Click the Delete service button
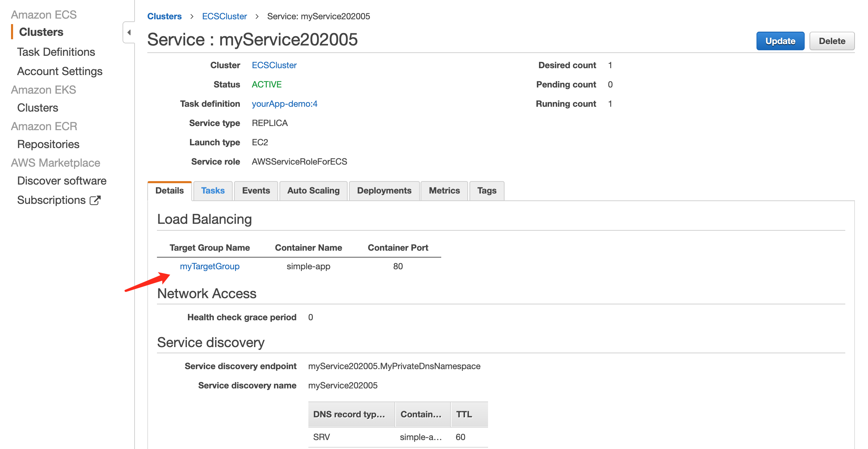The width and height of the screenshot is (868, 449). click(832, 41)
